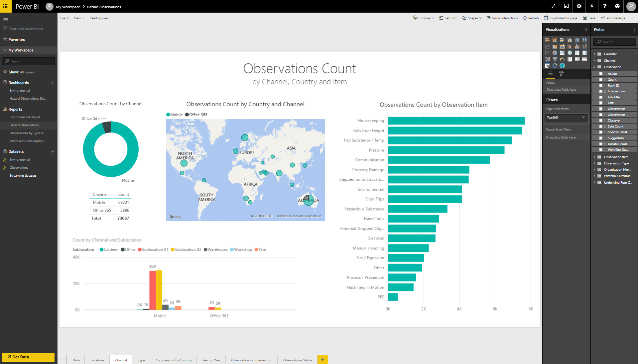The height and width of the screenshot is (364, 638).
Task: Expand the Channel table in Fields
Action: 595,61
